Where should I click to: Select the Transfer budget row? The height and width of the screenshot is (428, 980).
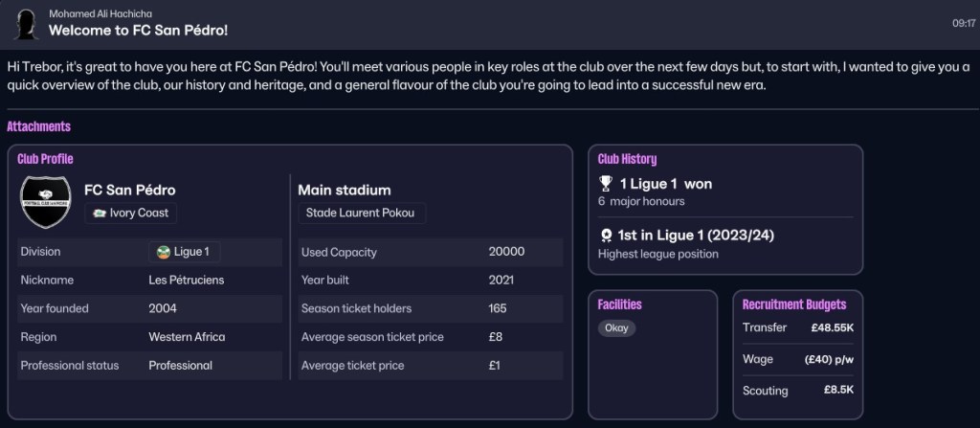(798, 327)
